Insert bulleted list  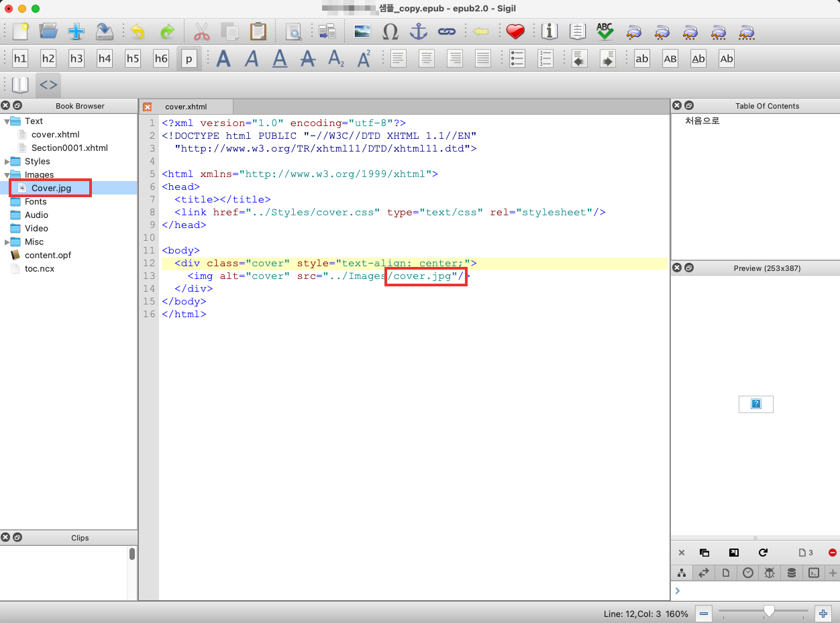pyautogui.click(x=517, y=58)
